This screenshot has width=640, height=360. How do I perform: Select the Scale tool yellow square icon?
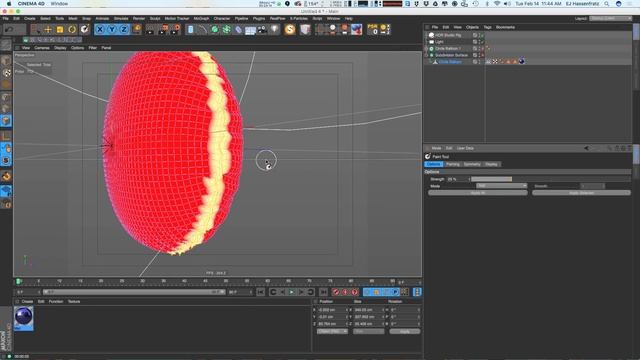coord(60,29)
